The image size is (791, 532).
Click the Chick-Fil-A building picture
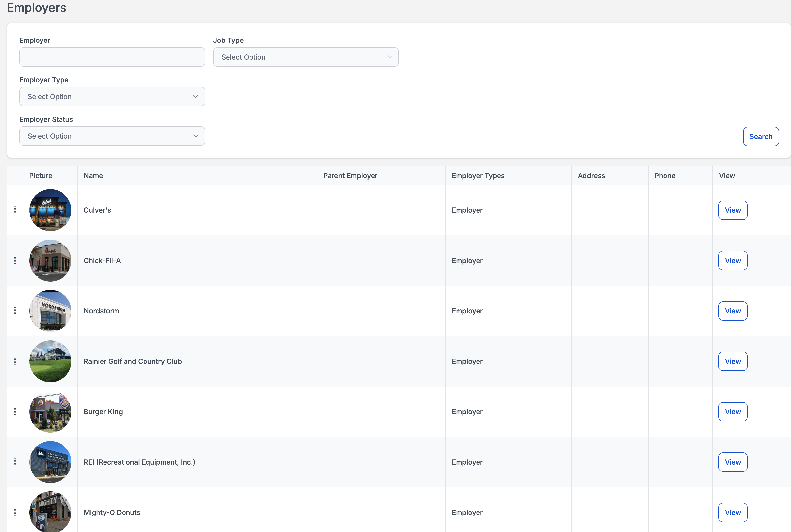pos(50,261)
